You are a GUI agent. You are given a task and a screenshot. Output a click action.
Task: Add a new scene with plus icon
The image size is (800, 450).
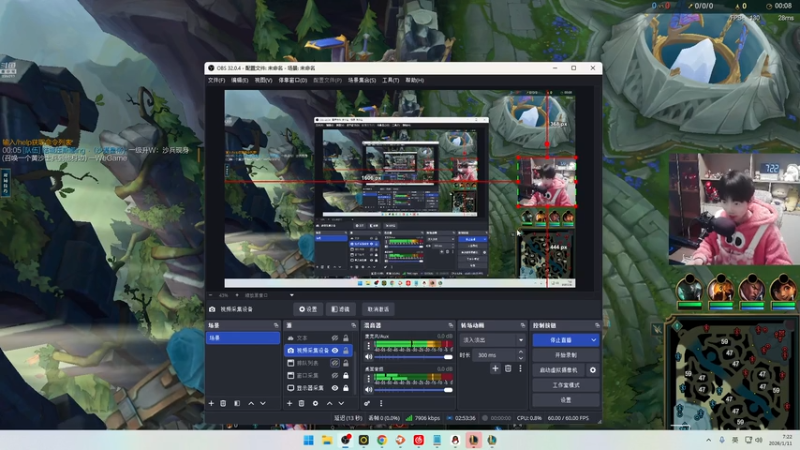(x=211, y=403)
